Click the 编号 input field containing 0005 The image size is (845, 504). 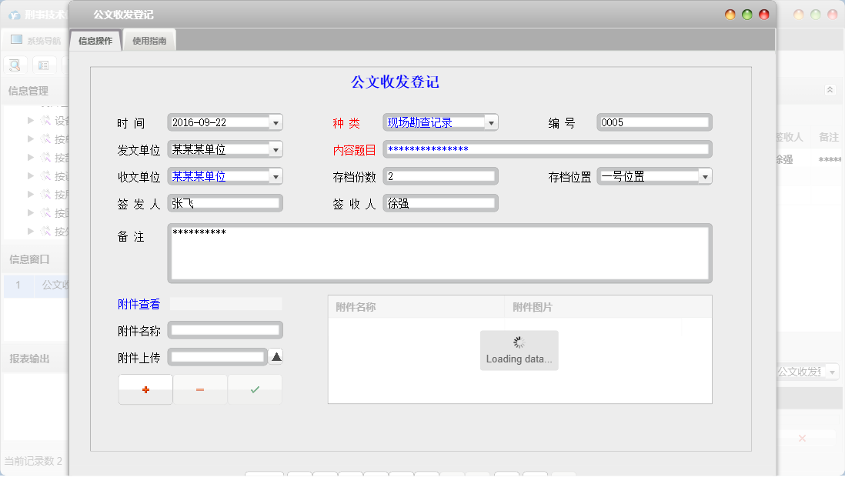click(653, 122)
